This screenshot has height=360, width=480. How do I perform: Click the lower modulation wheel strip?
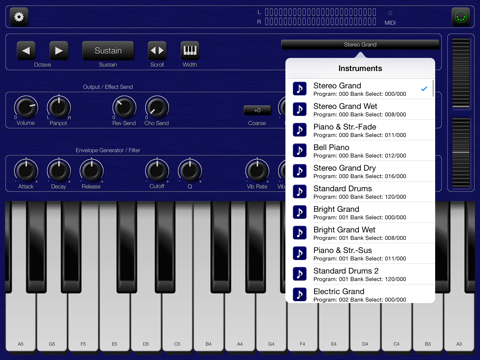pyautogui.click(x=461, y=152)
